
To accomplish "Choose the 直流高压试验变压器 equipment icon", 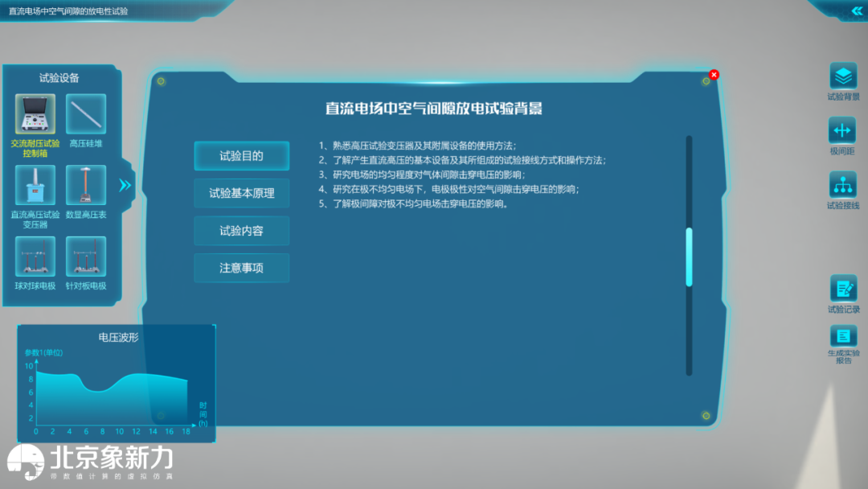I will (x=35, y=186).
